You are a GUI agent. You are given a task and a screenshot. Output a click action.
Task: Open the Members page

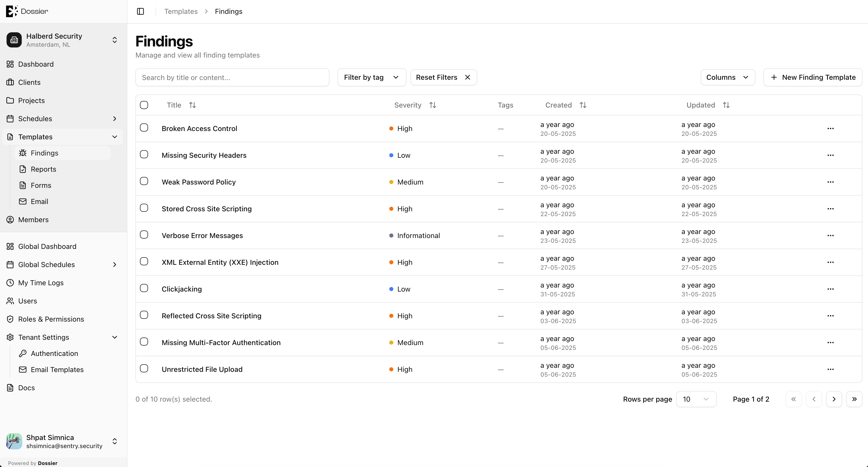pos(63,220)
